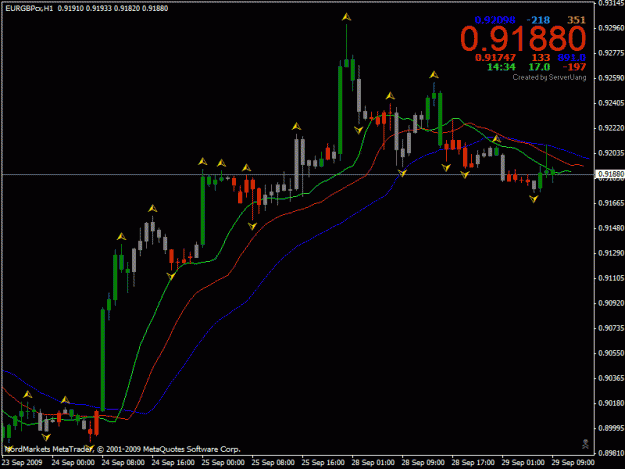Click the 25 Sep 00:00 time label
This screenshot has width=625, height=469.
[x=223, y=463]
